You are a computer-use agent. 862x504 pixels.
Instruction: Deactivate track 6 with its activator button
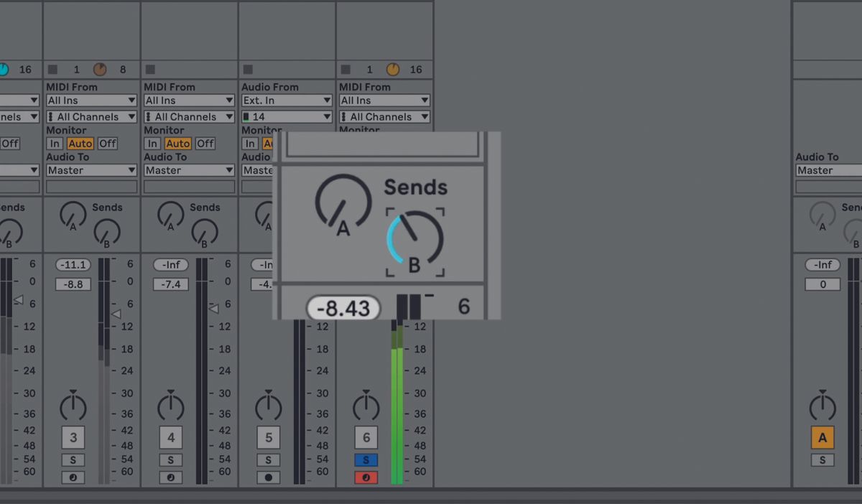(366, 437)
